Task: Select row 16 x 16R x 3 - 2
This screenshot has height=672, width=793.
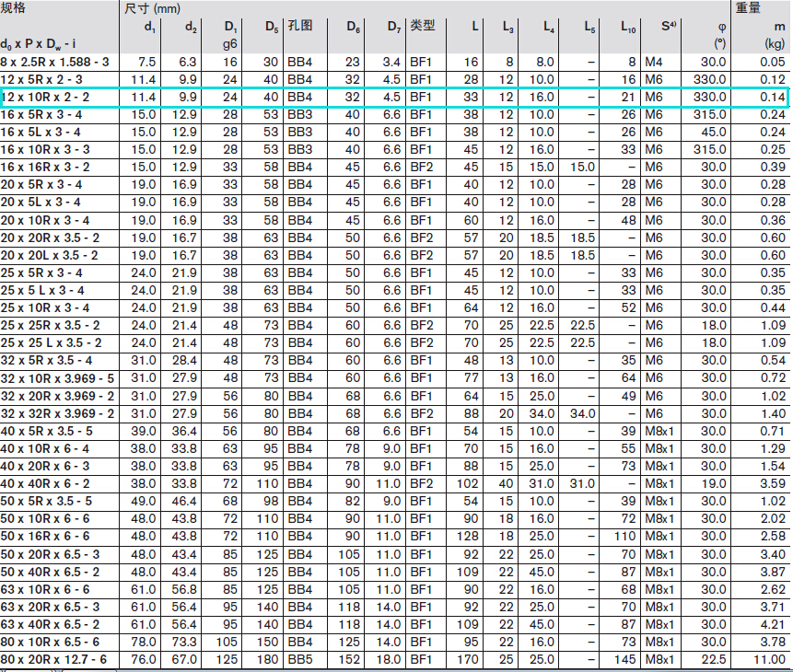Action: tap(45, 167)
